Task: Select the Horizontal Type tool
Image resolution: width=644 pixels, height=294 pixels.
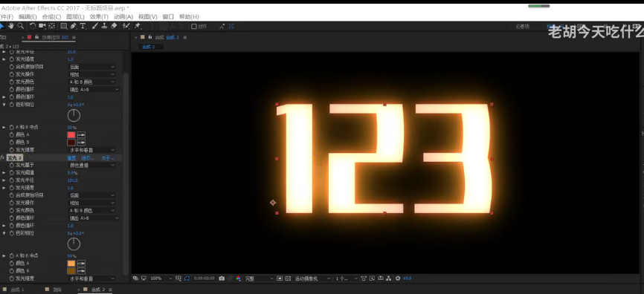Action: pos(83,26)
